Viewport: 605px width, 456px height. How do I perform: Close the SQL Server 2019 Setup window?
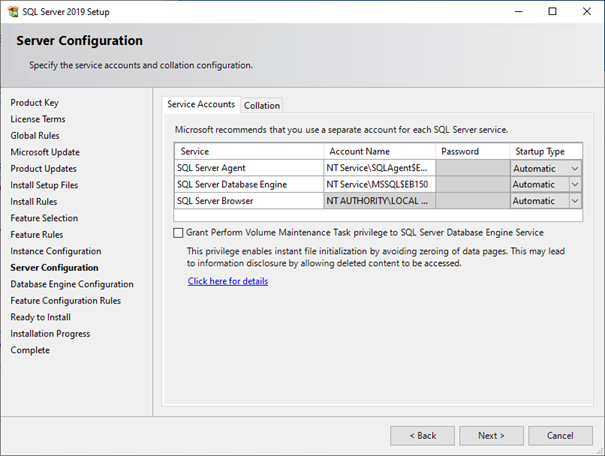click(x=587, y=12)
